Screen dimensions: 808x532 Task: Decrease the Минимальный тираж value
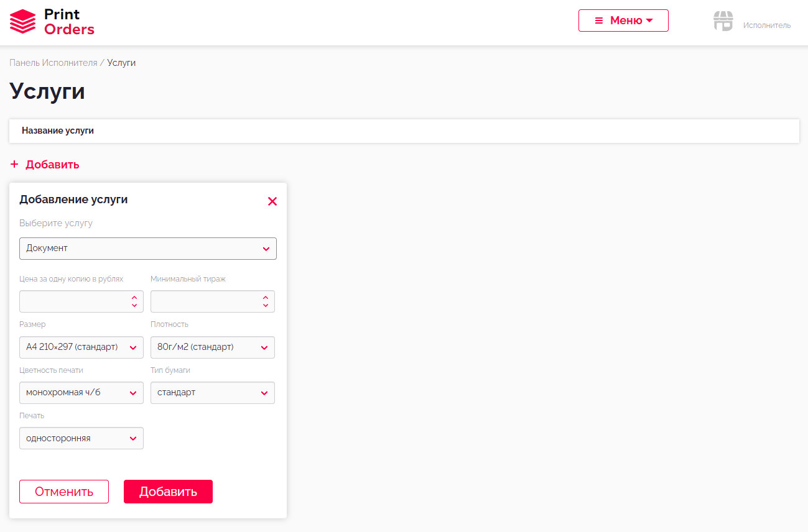point(266,306)
